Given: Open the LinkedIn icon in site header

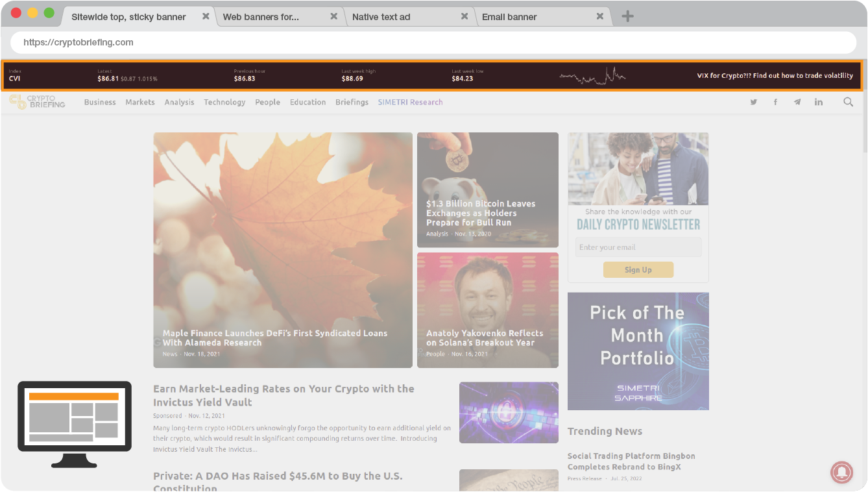Looking at the screenshot, I should (x=819, y=102).
